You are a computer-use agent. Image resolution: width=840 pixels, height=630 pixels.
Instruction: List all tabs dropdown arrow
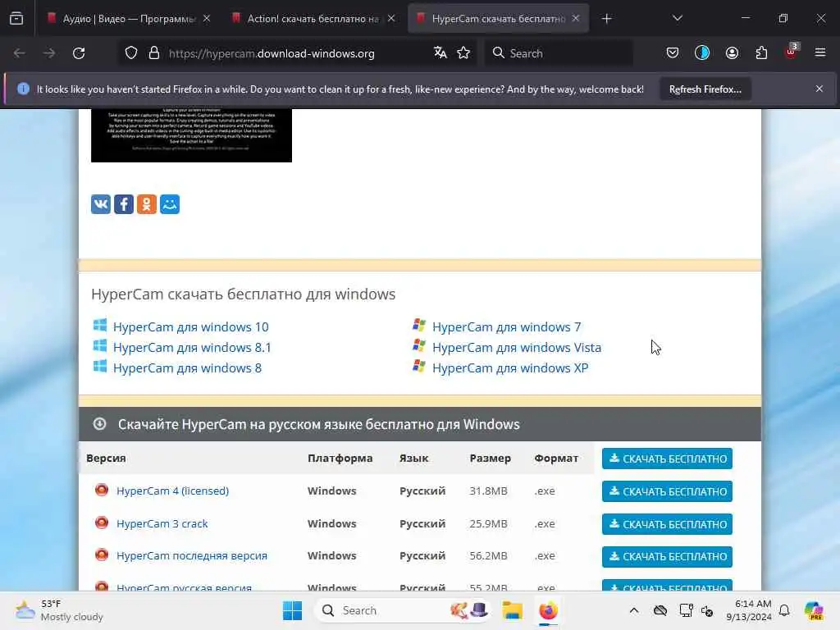[x=677, y=18]
